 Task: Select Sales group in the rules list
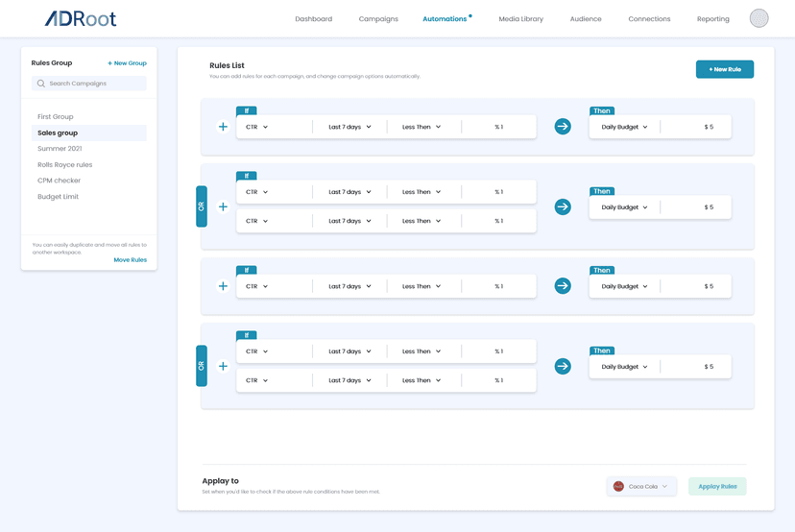[x=88, y=133]
